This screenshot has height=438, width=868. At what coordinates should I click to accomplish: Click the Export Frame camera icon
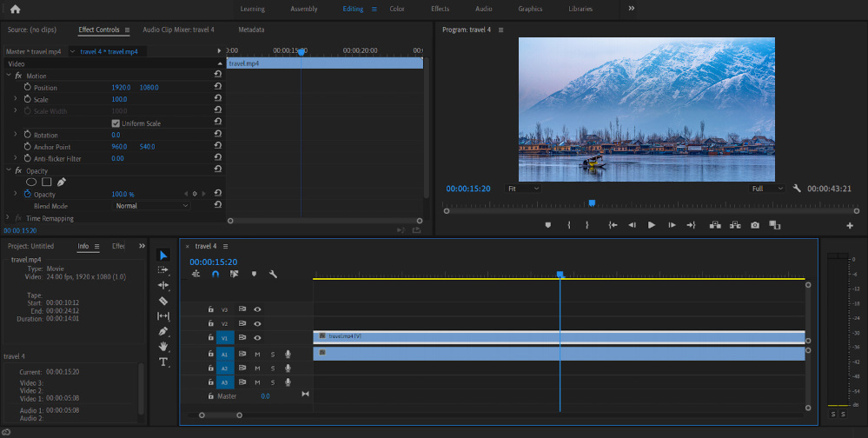coord(755,225)
